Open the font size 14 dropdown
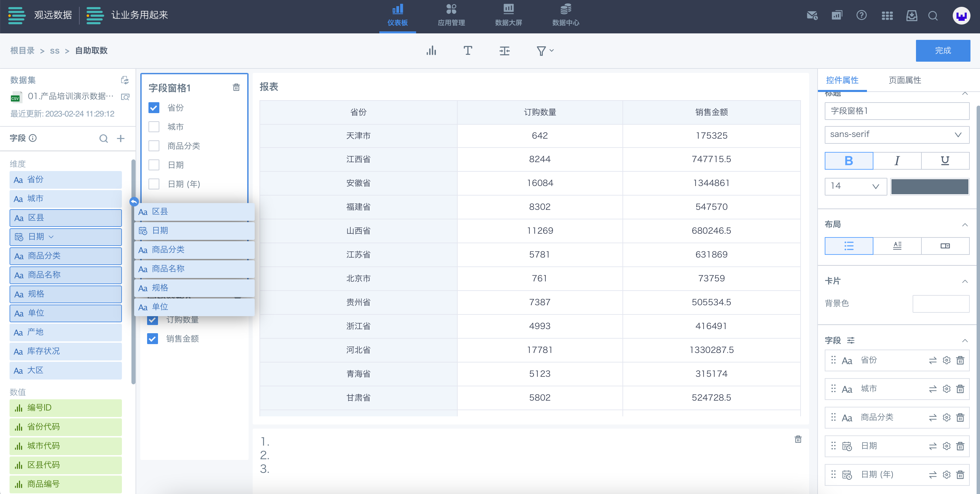Image resolution: width=980 pixels, height=494 pixels. coord(855,186)
